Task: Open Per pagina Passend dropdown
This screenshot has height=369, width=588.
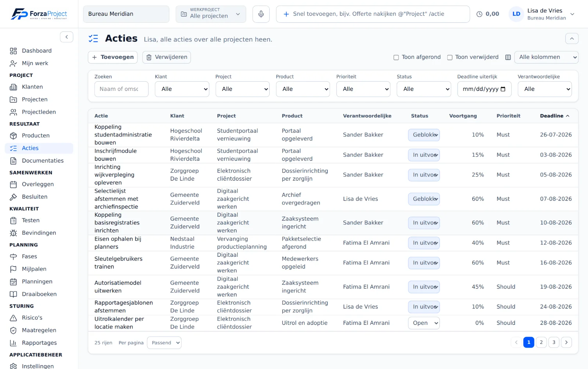Action: pos(164,343)
